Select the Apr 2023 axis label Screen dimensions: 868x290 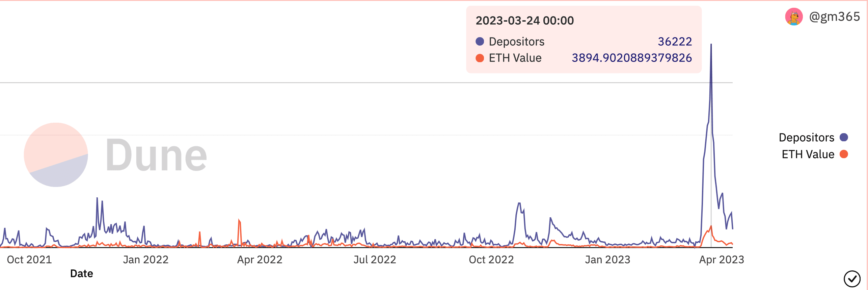[x=722, y=260]
